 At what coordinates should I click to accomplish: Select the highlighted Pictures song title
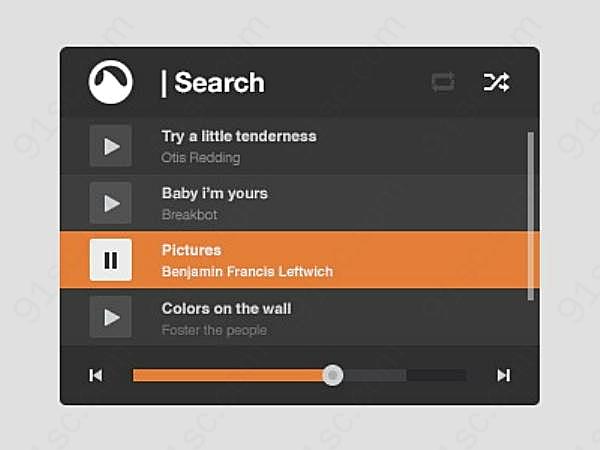[191, 250]
